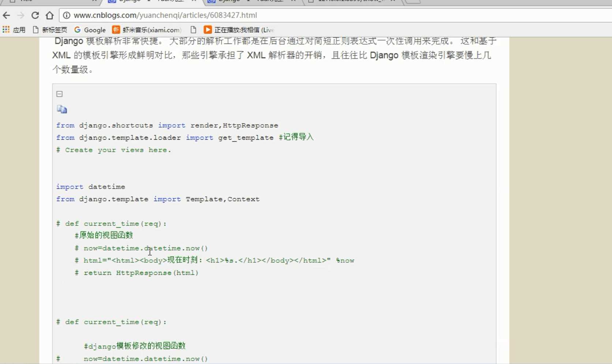Click the first '# def current_time(req):' line
The width and height of the screenshot is (612, 364).
[x=112, y=224]
